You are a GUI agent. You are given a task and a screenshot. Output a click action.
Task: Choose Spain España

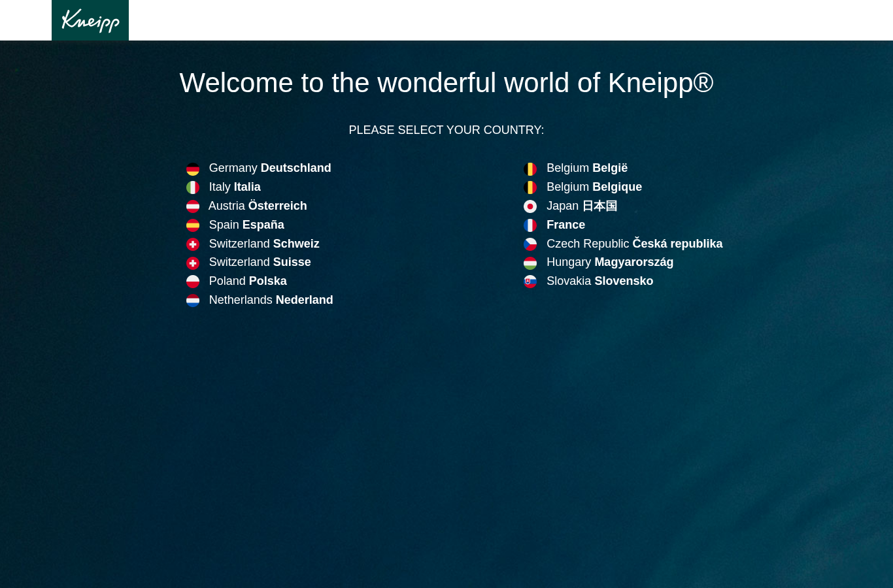(246, 225)
